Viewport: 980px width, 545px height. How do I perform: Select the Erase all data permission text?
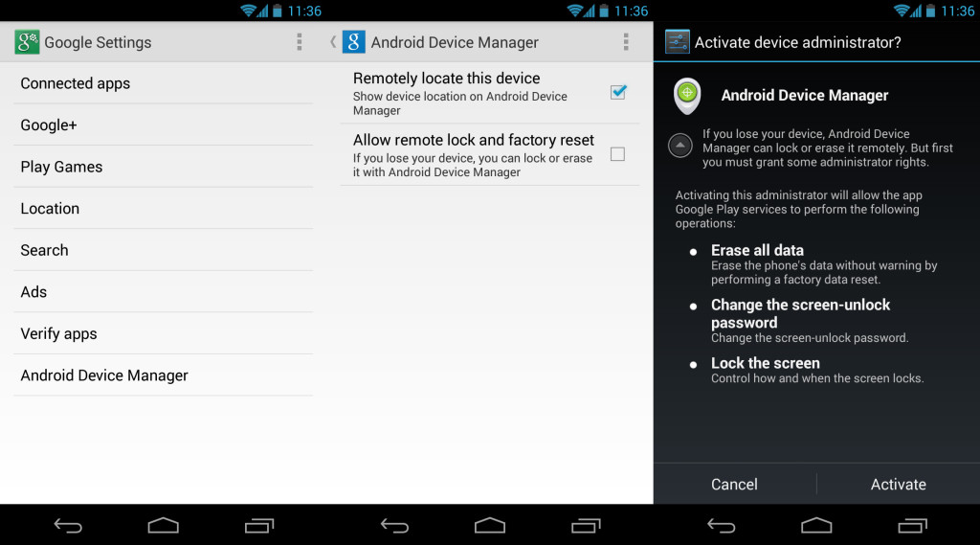tap(757, 250)
